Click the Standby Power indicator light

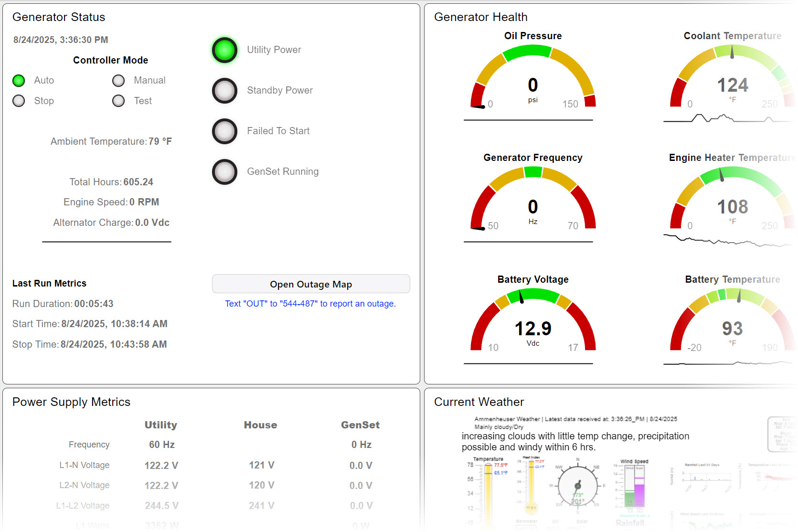click(x=224, y=91)
